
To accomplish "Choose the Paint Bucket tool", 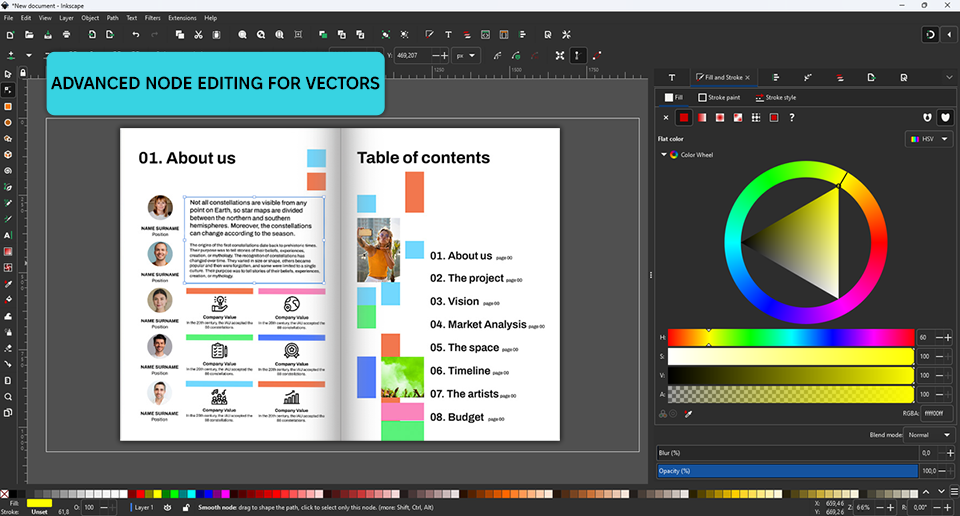I will pyautogui.click(x=8, y=300).
